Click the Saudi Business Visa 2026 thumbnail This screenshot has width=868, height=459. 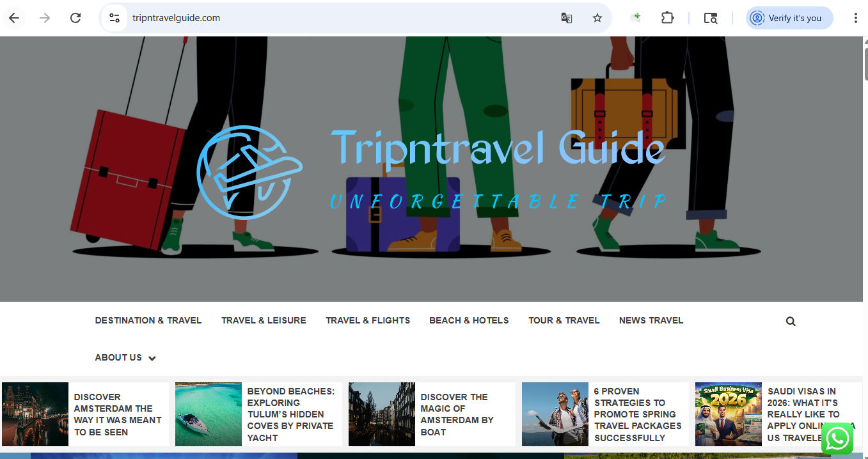[x=729, y=414]
